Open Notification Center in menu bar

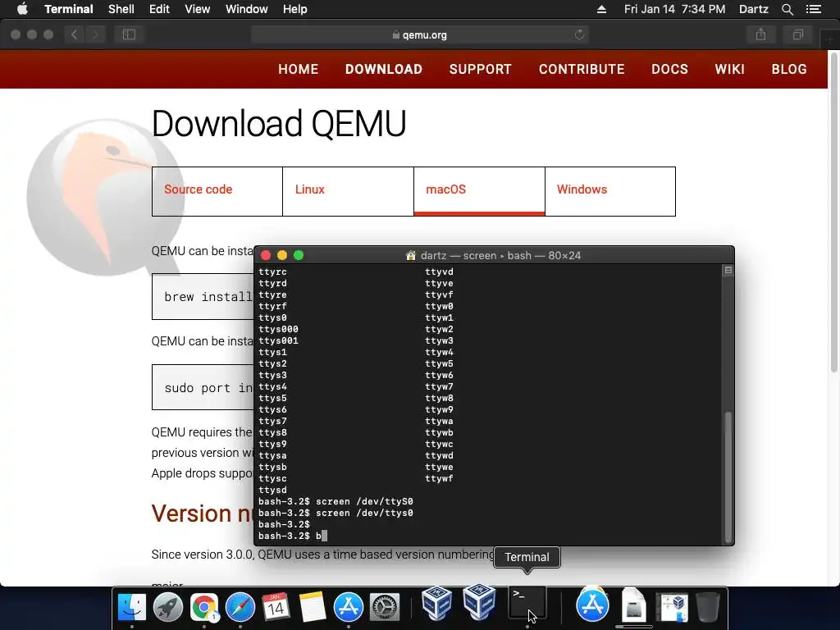[x=814, y=9]
